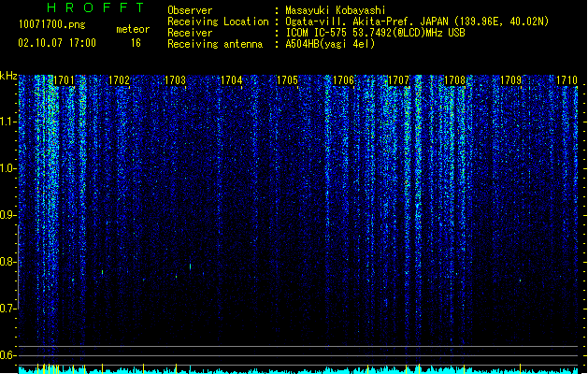
Task: Click the 1702 time marker
Action: (119, 80)
